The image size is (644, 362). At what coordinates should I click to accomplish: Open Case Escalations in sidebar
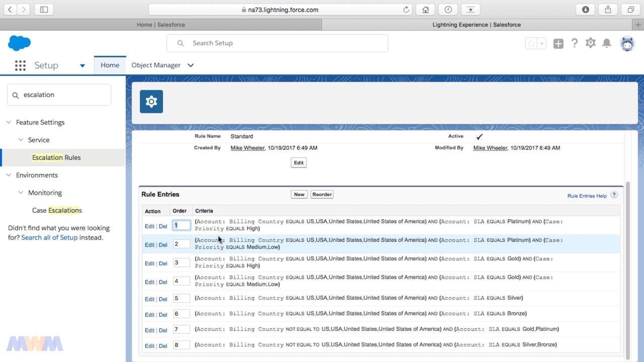click(57, 210)
